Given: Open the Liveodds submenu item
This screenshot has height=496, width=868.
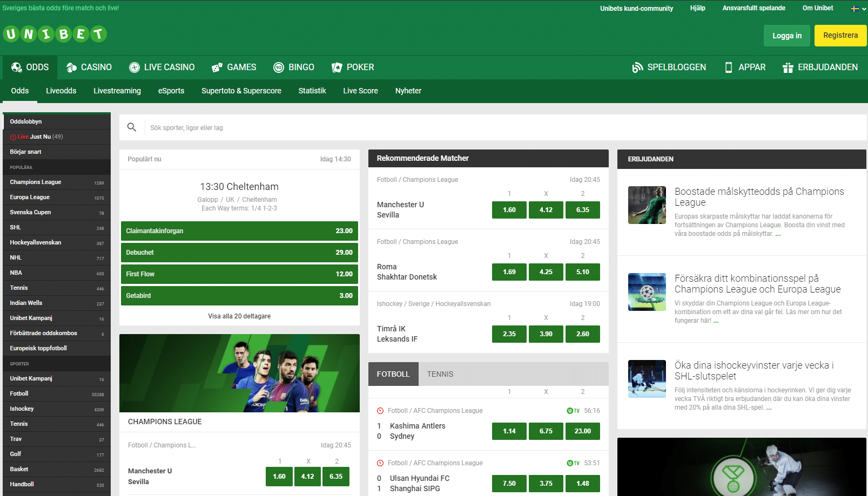Looking at the screenshot, I should (x=61, y=91).
